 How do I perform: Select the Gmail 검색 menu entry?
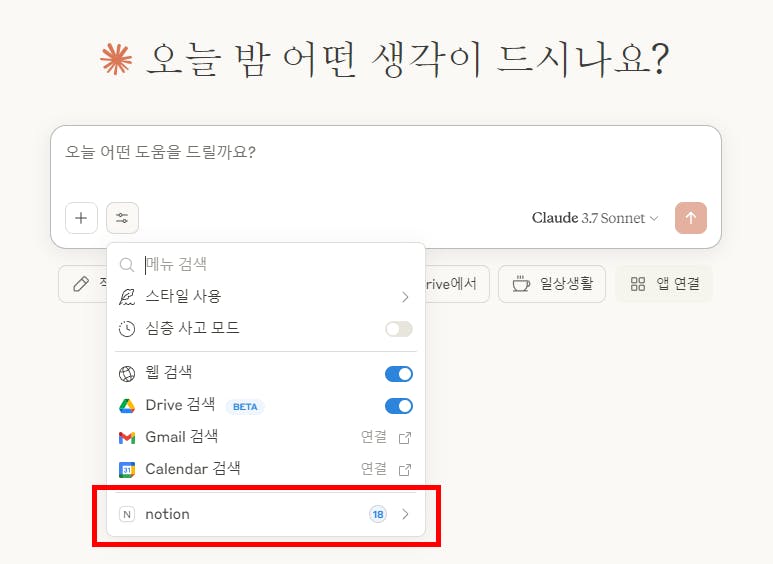pyautogui.click(x=182, y=437)
